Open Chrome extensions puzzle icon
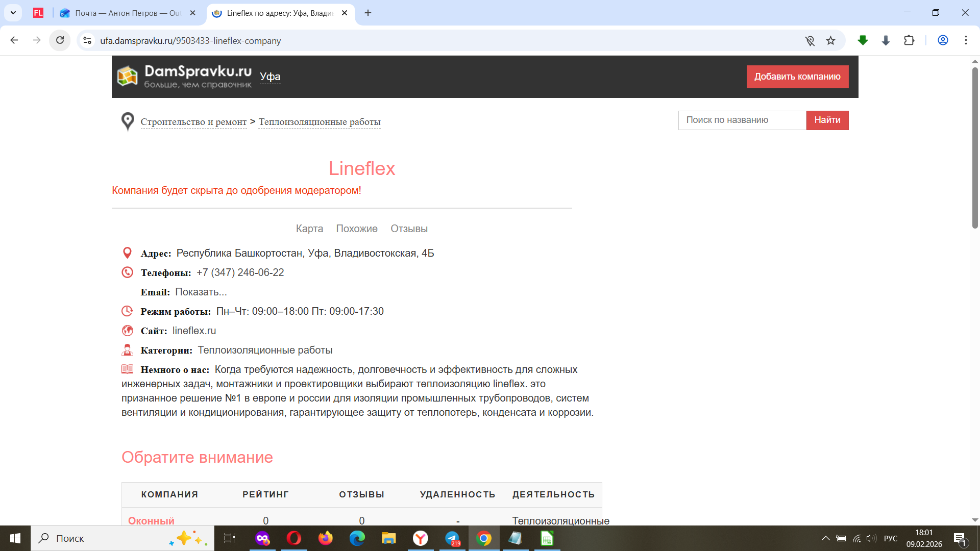 tap(909, 40)
